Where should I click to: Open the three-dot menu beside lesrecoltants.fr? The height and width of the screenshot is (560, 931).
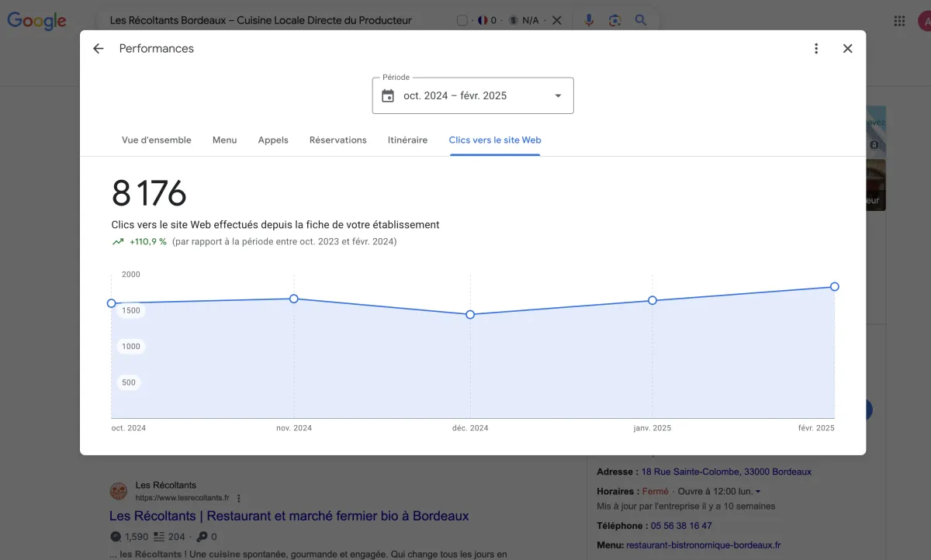pyautogui.click(x=239, y=498)
